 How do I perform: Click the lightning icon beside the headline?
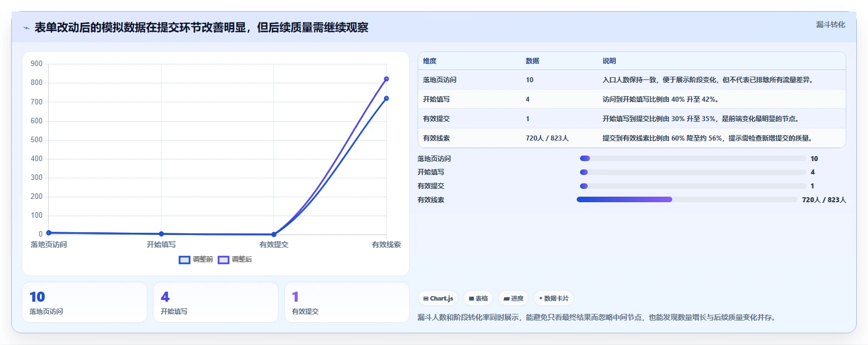26,28
